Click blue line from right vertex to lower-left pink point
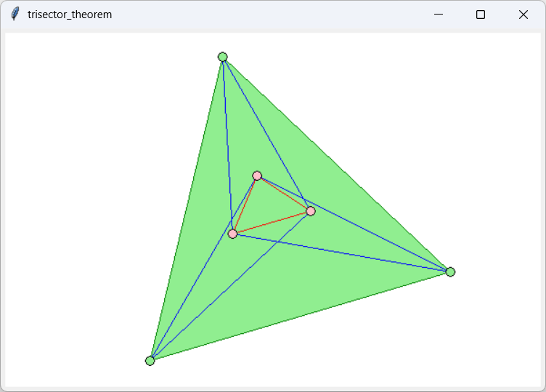The height and width of the screenshot is (392, 546). [341, 253]
